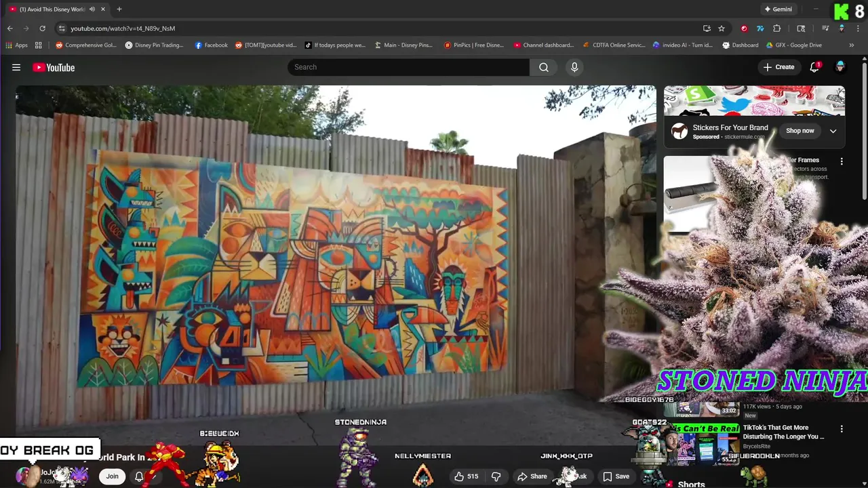View site information icon in address bar
Image resolution: width=868 pixels, height=488 pixels.
click(x=62, y=28)
